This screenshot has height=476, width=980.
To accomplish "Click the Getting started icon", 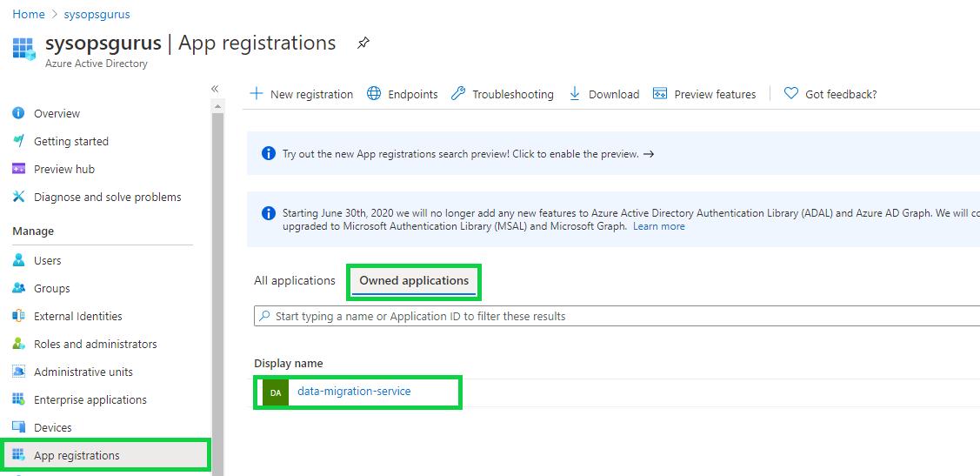I will (x=19, y=141).
